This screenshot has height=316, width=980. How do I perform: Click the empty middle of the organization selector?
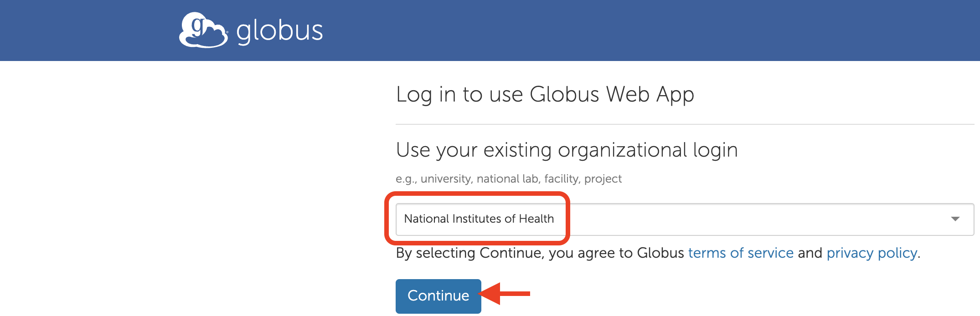click(752, 219)
